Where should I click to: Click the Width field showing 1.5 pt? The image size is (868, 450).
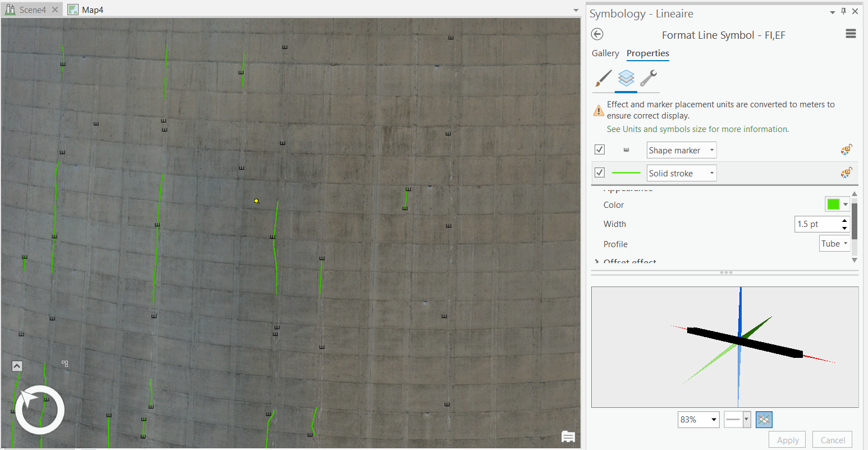tap(817, 224)
